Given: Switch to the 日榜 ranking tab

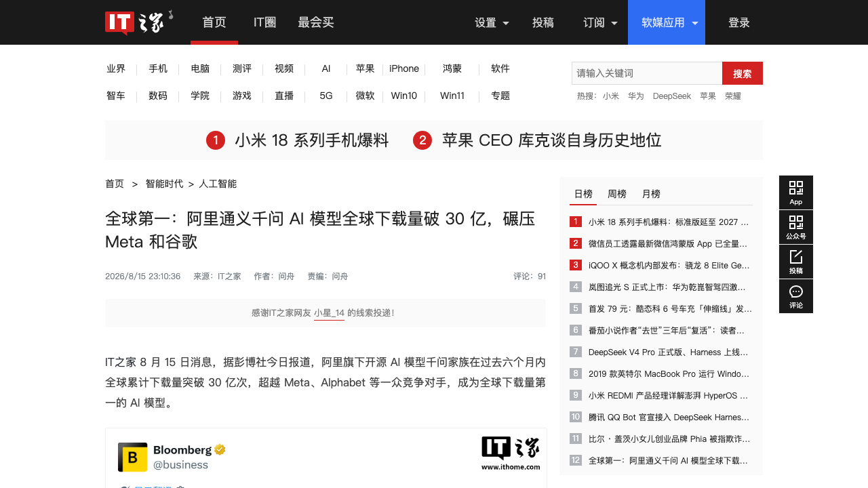Looking at the screenshot, I should click(x=583, y=194).
